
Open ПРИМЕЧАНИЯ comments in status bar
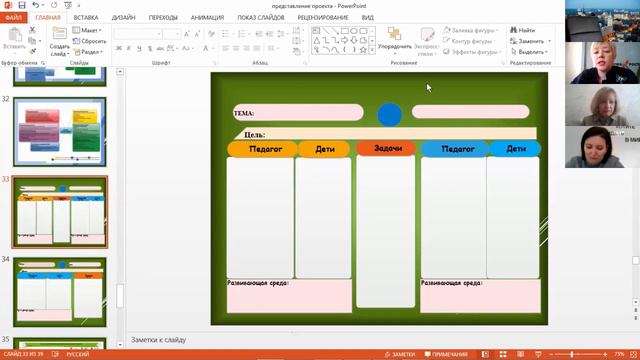pyautogui.click(x=446, y=354)
